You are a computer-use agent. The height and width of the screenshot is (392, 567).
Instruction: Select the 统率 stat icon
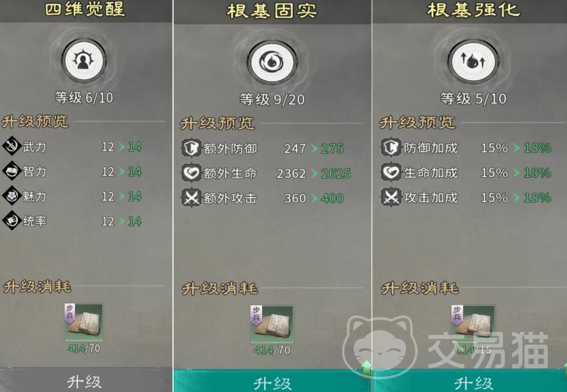tap(12, 220)
